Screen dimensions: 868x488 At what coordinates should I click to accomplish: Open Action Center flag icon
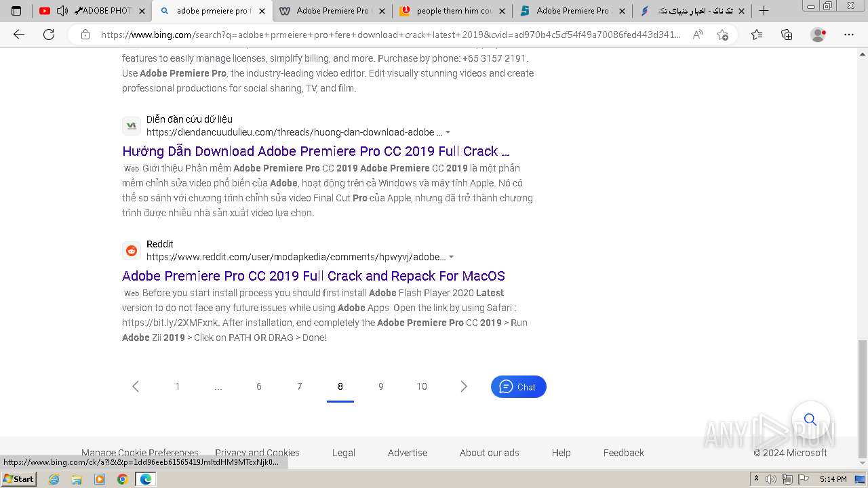coord(803,479)
